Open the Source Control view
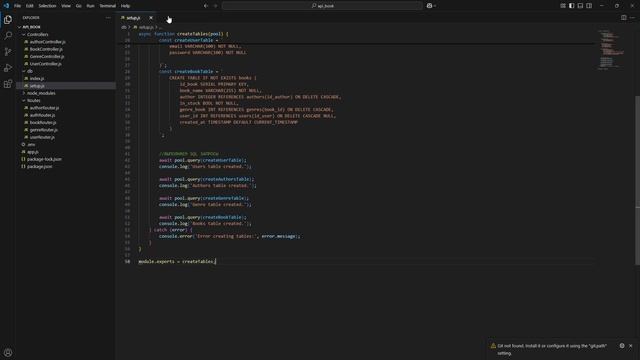This screenshot has height=360, width=640. (x=8, y=51)
